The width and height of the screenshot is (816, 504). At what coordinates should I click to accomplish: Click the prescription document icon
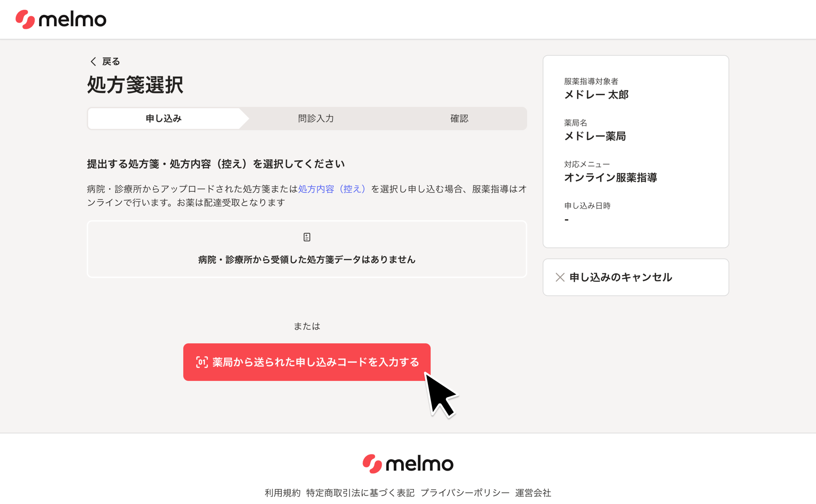[307, 237]
